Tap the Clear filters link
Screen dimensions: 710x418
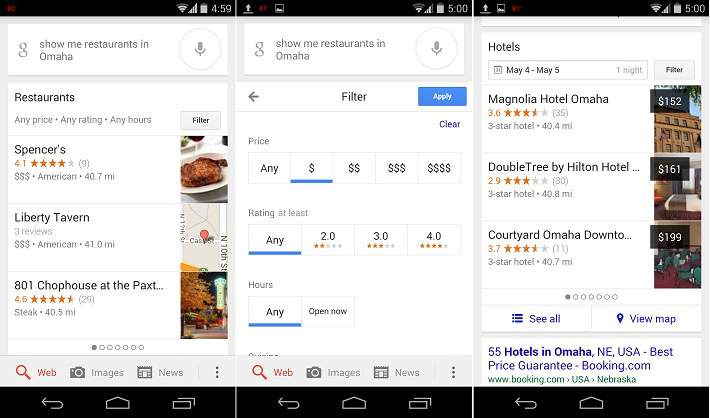[449, 124]
